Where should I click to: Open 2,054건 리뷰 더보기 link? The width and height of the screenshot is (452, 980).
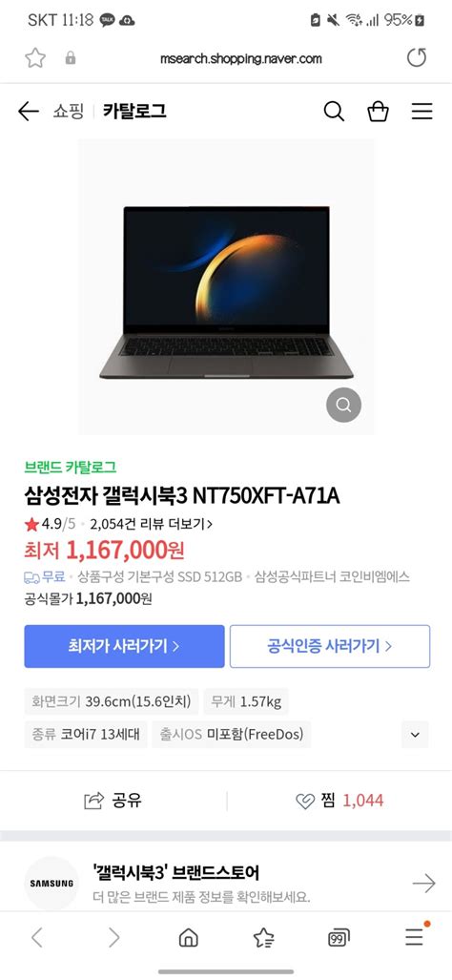tap(151, 524)
